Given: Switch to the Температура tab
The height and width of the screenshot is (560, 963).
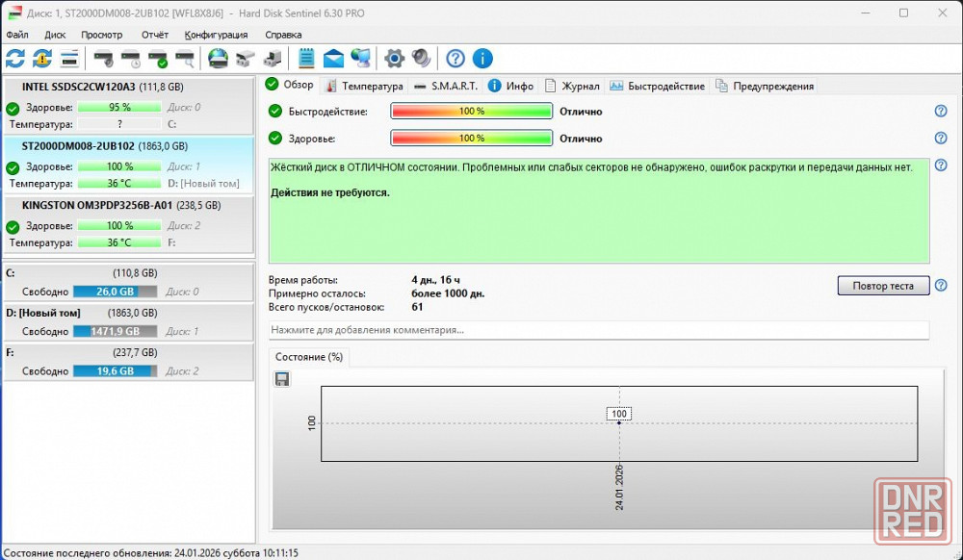Looking at the screenshot, I should pos(364,86).
